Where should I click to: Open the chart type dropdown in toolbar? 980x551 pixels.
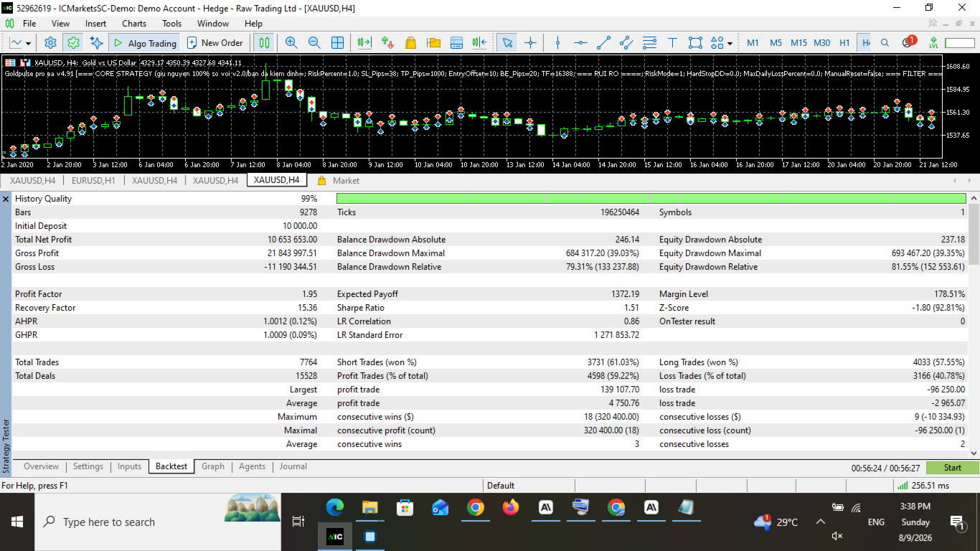coord(20,42)
